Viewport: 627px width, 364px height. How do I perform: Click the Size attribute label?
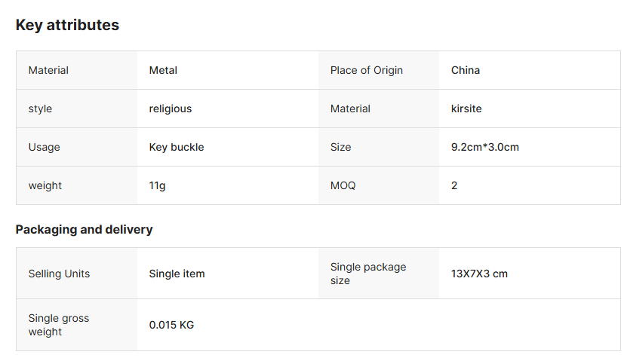coord(341,147)
